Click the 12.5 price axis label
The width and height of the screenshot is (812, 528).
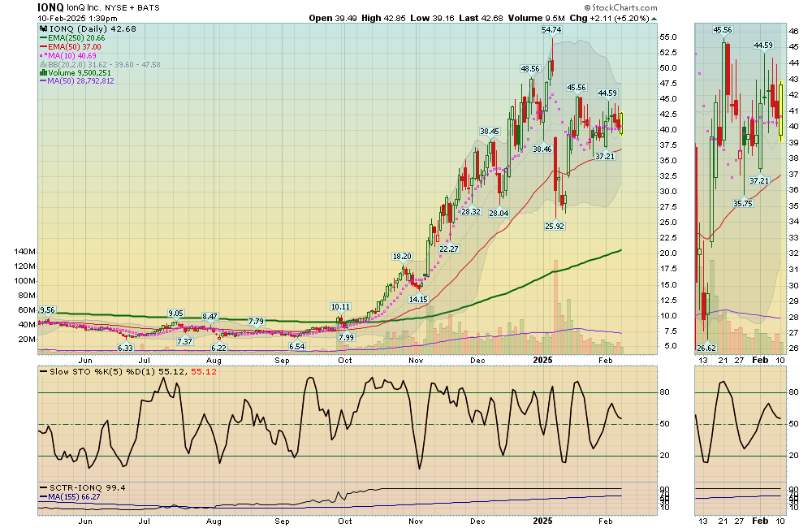tap(668, 301)
